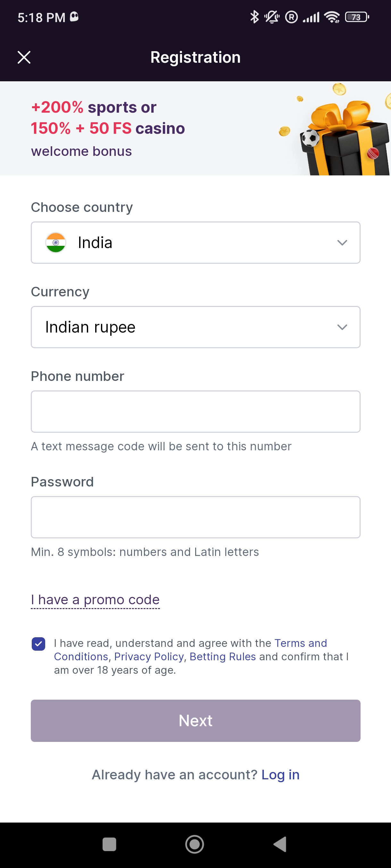391x868 pixels.
Task: Tap the Wi-Fi status icon
Action: pos(332,17)
